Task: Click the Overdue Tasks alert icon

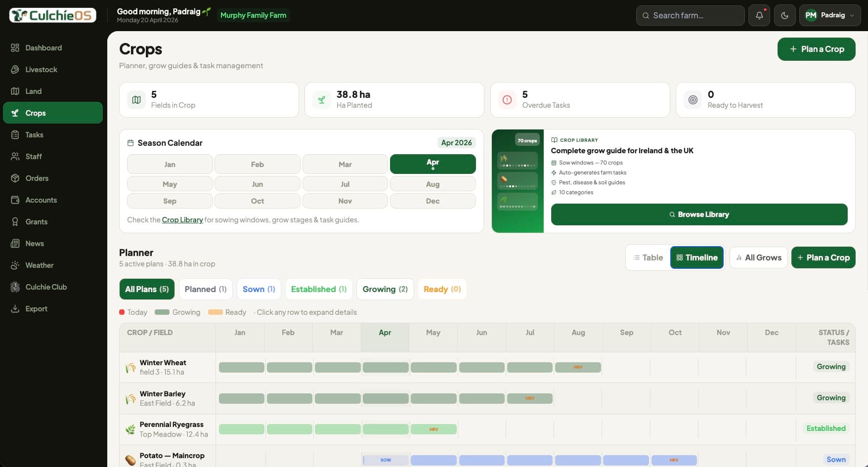Action: point(507,100)
